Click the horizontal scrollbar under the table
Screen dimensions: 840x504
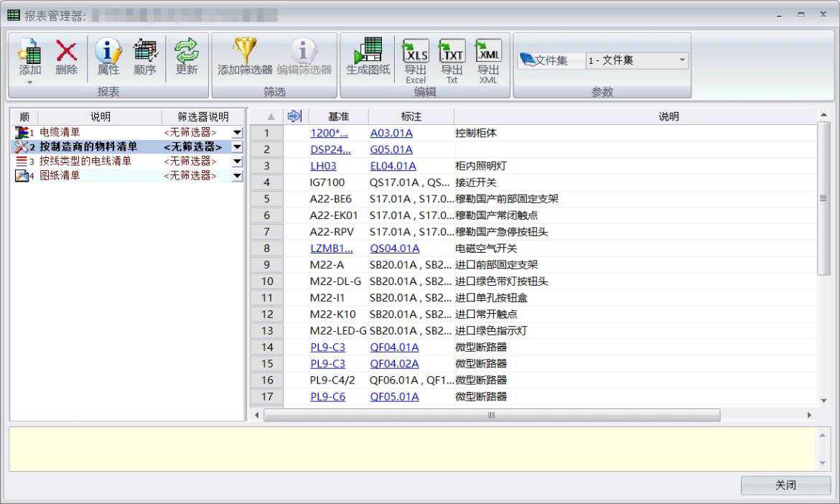click(492, 416)
